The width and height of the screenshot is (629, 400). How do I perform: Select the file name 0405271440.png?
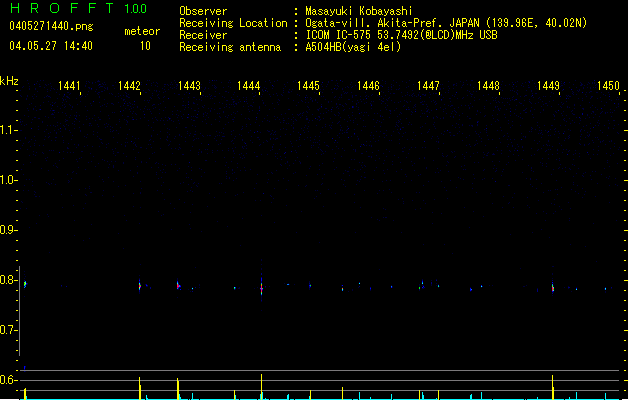[x=51, y=26]
